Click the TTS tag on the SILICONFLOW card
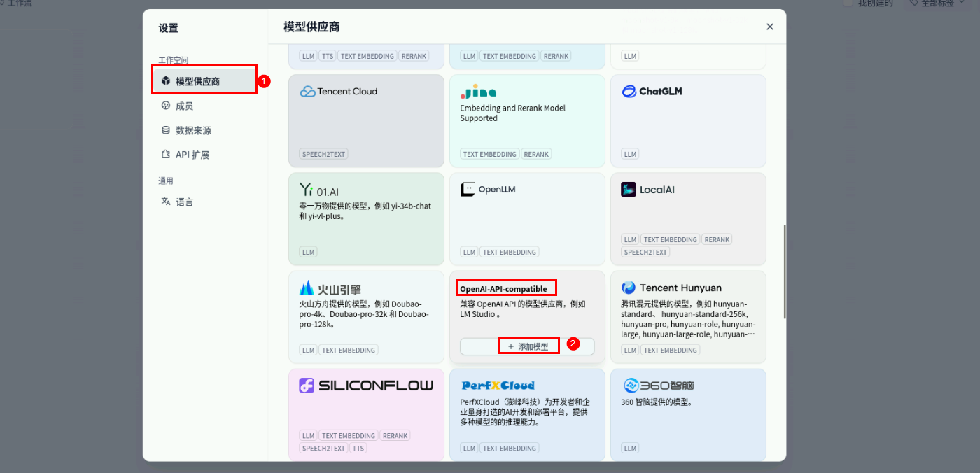980x473 pixels. coord(358,448)
